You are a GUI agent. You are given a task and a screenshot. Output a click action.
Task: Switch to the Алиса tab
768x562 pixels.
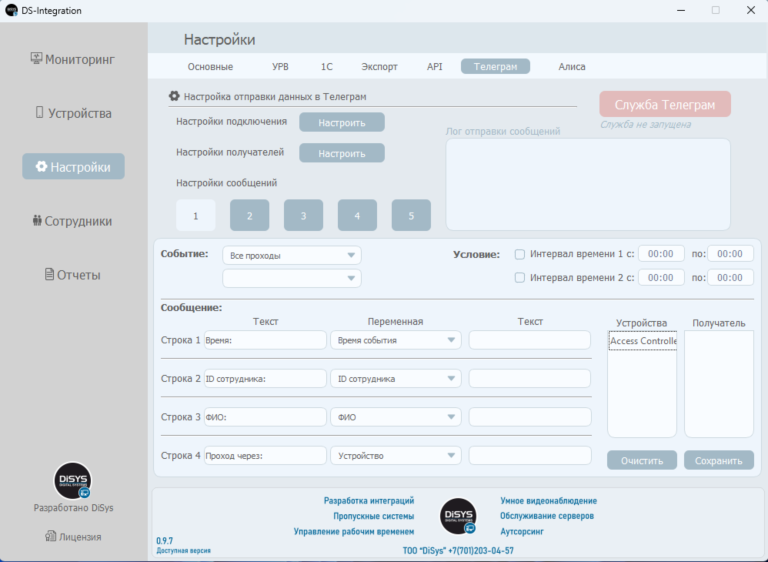pos(572,67)
